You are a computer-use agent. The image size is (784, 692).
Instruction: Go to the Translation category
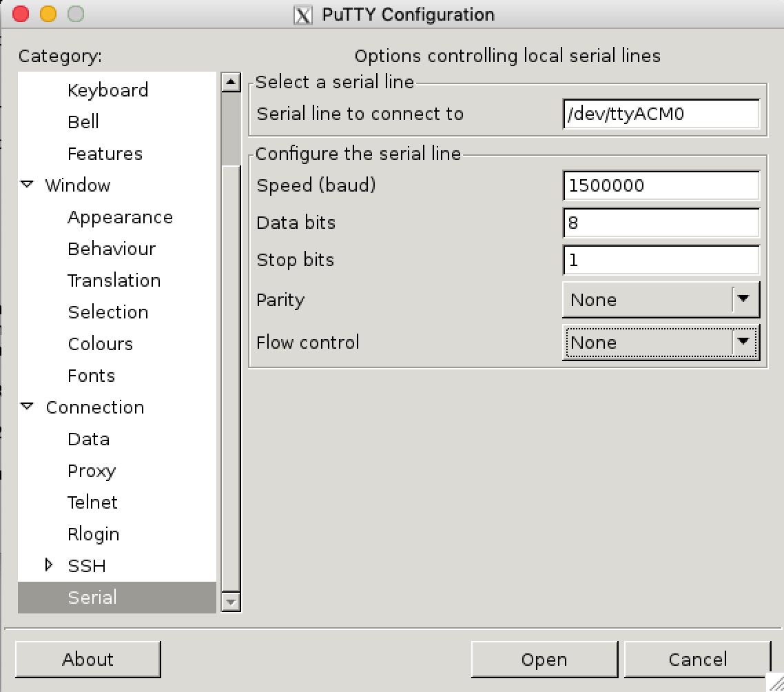114,281
